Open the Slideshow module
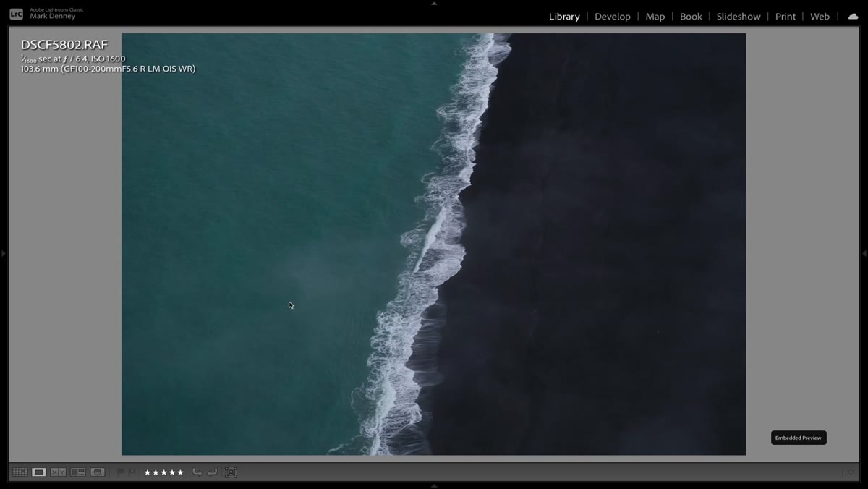This screenshot has height=489, width=868. pyautogui.click(x=739, y=17)
